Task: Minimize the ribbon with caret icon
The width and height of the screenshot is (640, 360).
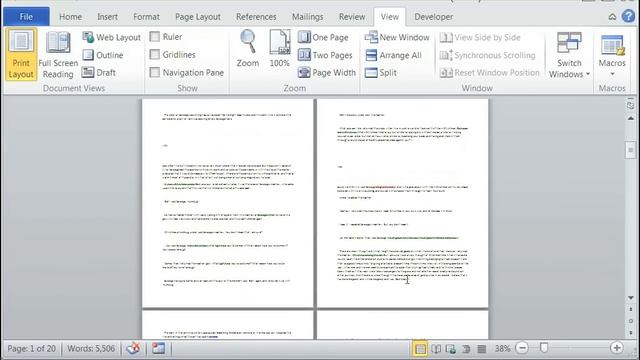Action: 612,17
